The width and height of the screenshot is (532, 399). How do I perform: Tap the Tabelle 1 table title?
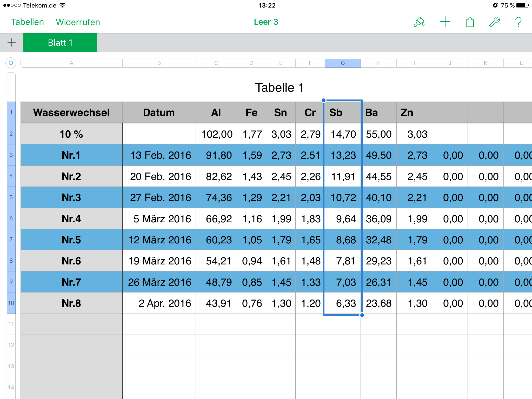[x=279, y=88]
